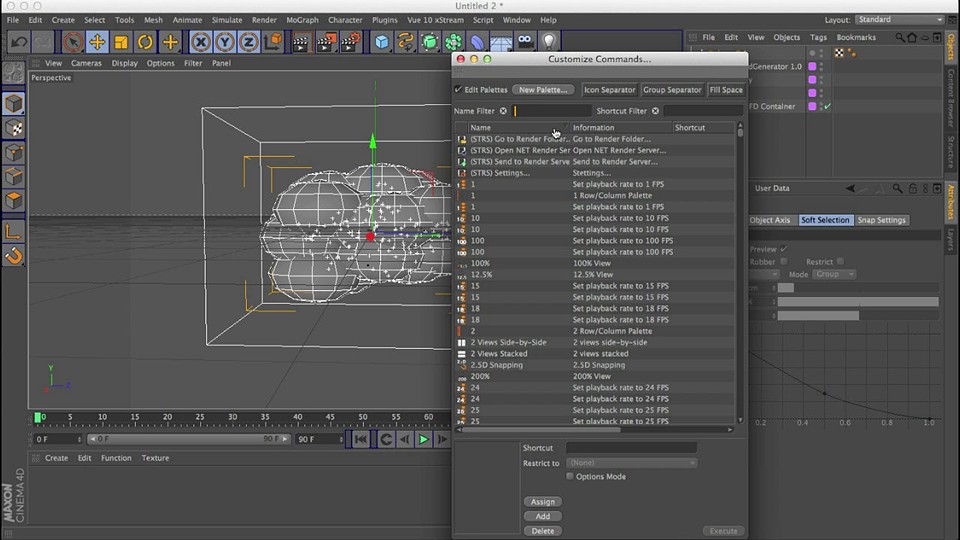This screenshot has height=540, width=960.
Task: Open the viewport Cameras menu
Action: click(x=86, y=63)
